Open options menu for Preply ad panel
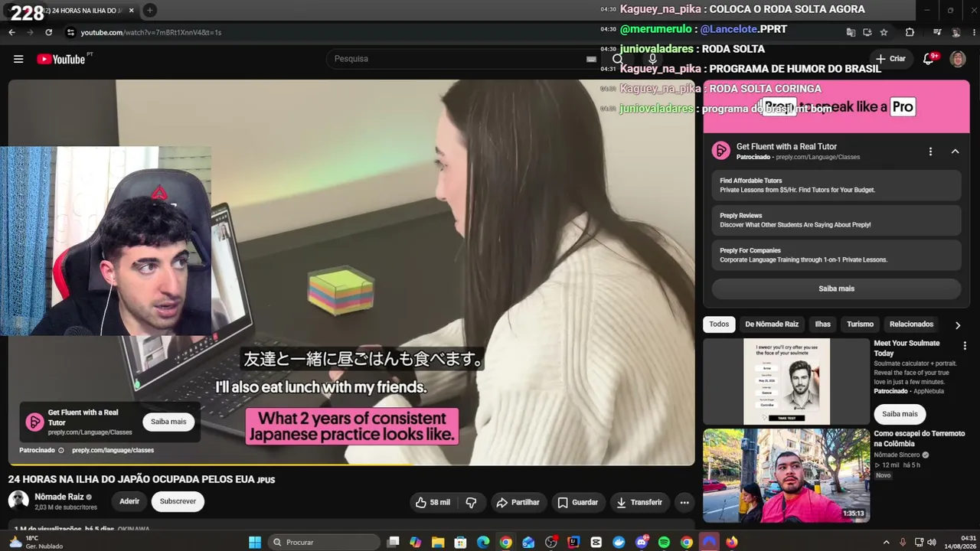Screen dimensions: 980x551 click(x=930, y=152)
